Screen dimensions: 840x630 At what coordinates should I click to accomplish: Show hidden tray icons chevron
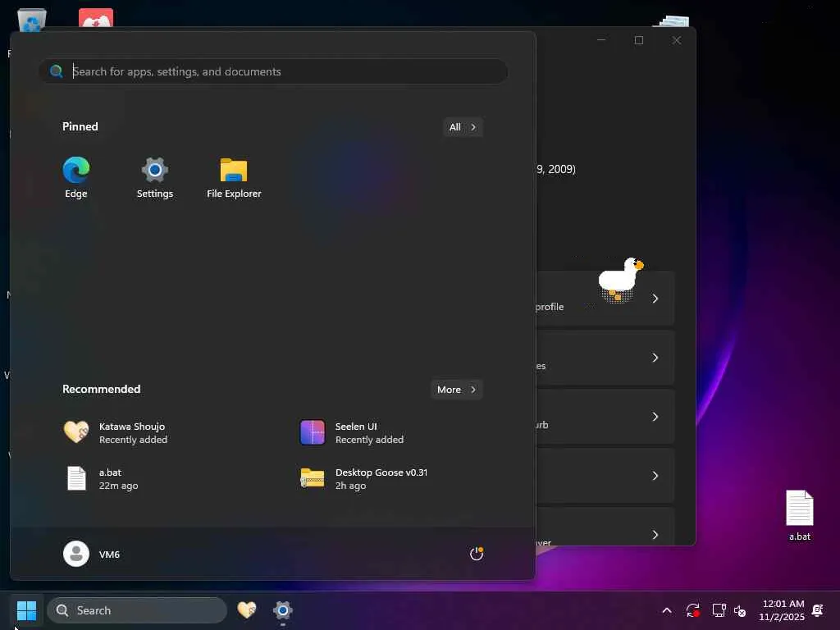(667, 610)
